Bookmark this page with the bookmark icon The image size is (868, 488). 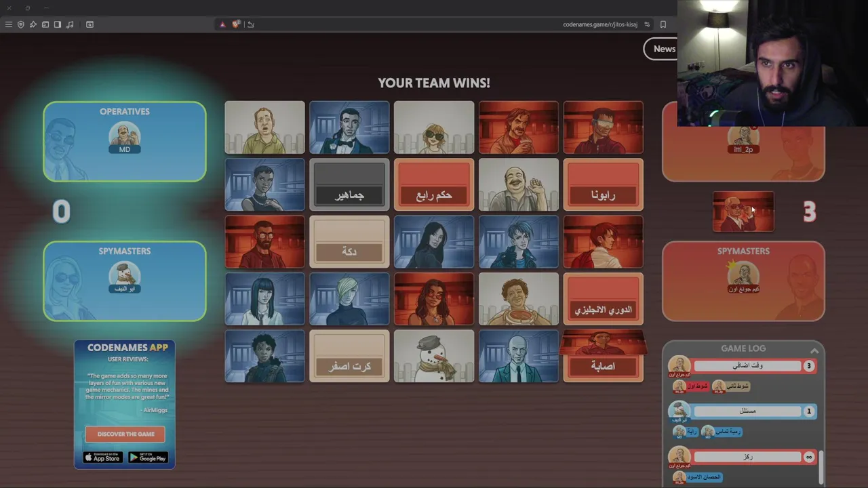(663, 24)
